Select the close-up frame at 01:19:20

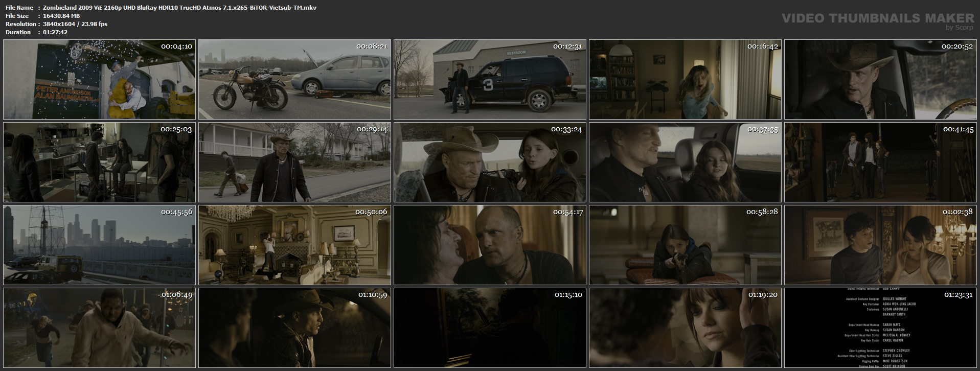(685, 328)
